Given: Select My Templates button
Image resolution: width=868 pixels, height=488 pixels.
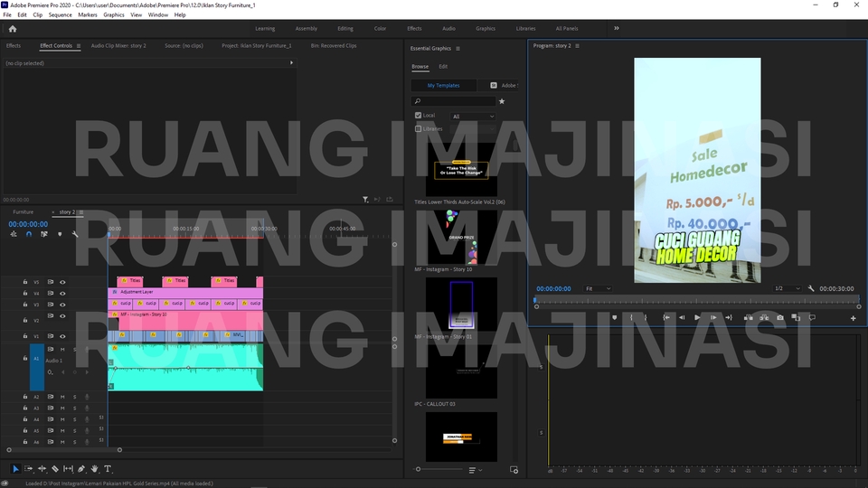Looking at the screenshot, I should (443, 85).
